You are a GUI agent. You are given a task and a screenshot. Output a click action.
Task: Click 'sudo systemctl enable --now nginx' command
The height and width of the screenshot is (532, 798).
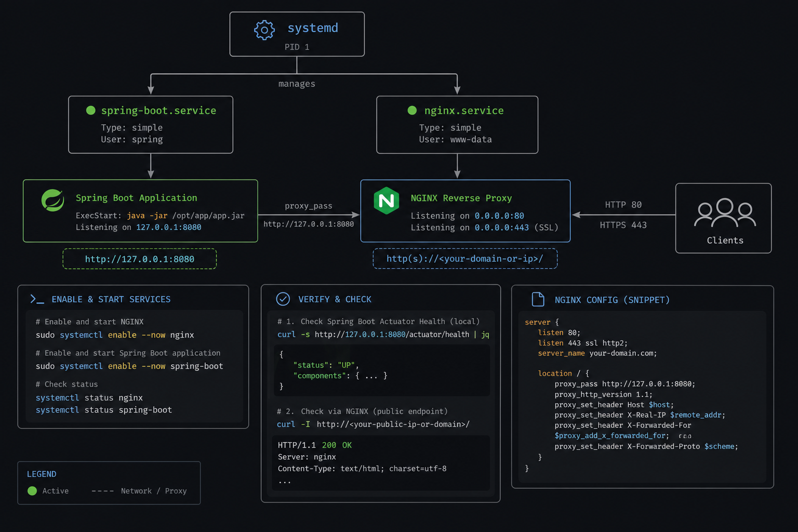click(115, 335)
